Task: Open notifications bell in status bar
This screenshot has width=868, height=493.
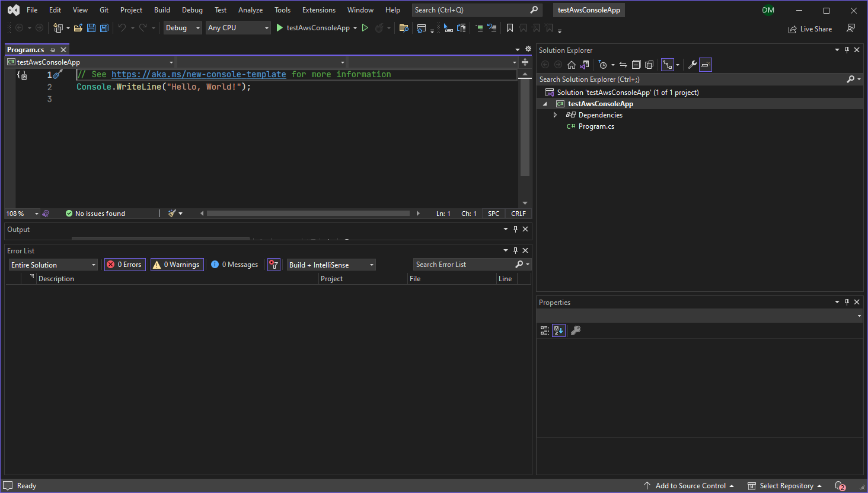Action: [x=840, y=486]
